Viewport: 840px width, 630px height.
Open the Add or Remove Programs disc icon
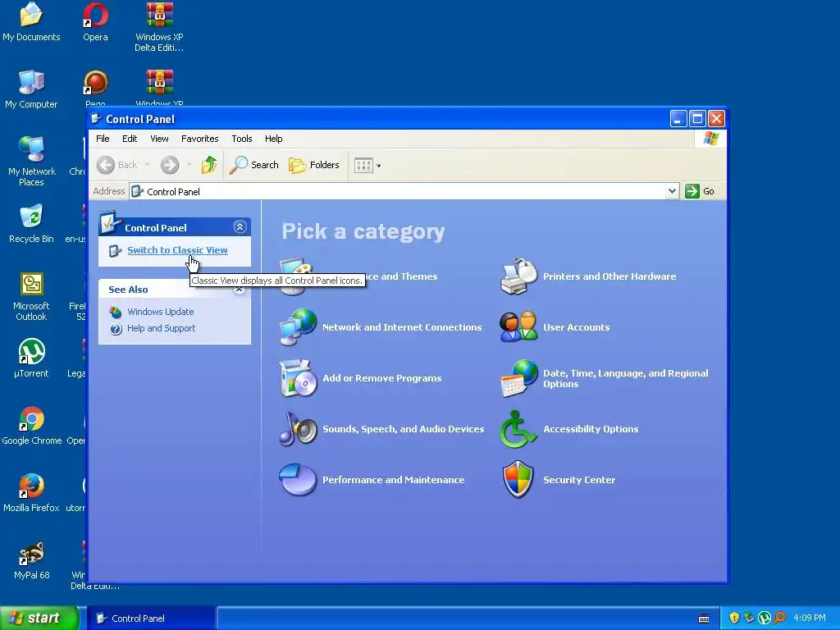(x=298, y=378)
